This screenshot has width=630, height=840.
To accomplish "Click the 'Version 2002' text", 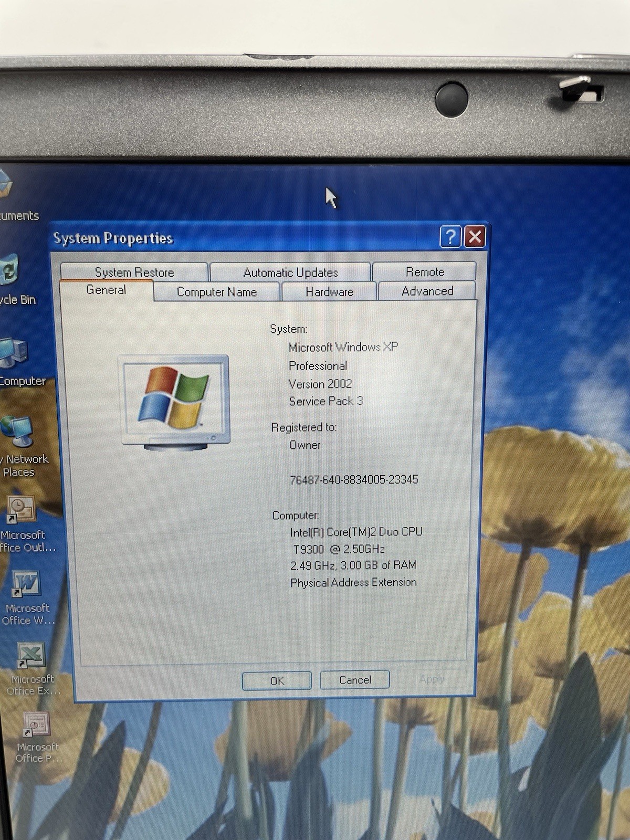I will [x=320, y=384].
